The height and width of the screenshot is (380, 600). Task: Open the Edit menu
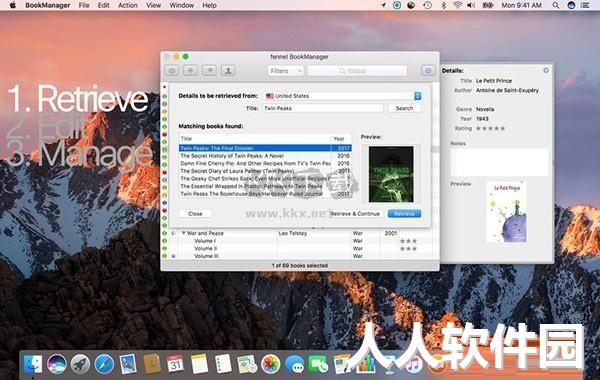pos(103,5)
